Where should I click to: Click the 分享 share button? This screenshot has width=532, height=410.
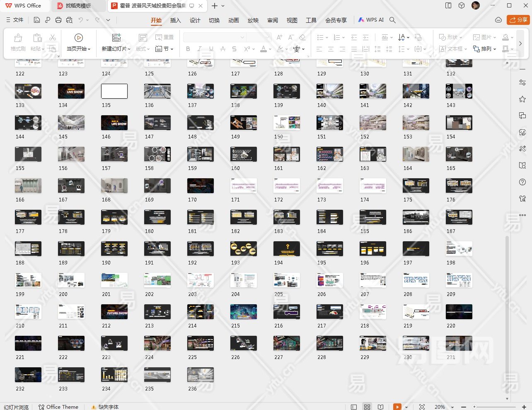518,20
